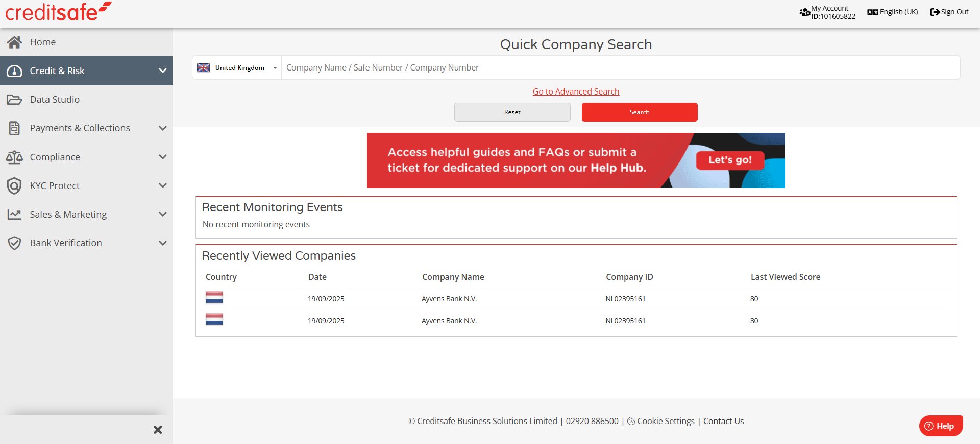Open the floating Help button
Screen dimensions: 980x444
coord(941,426)
